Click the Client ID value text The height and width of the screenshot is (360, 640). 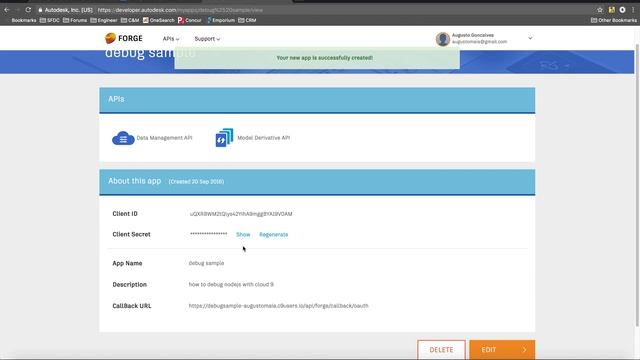pyautogui.click(x=241, y=214)
